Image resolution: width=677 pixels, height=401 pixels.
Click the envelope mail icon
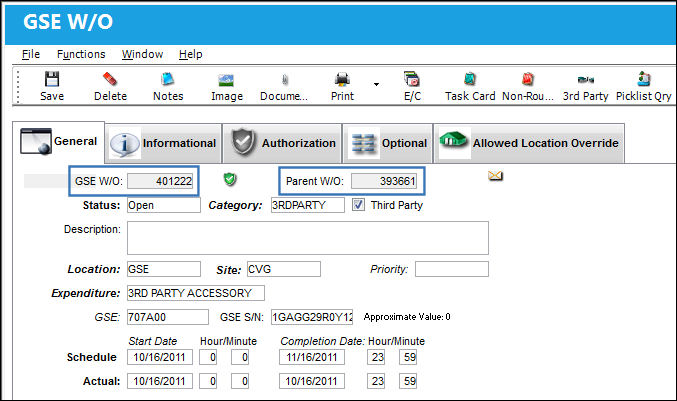(x=495, y=176)
